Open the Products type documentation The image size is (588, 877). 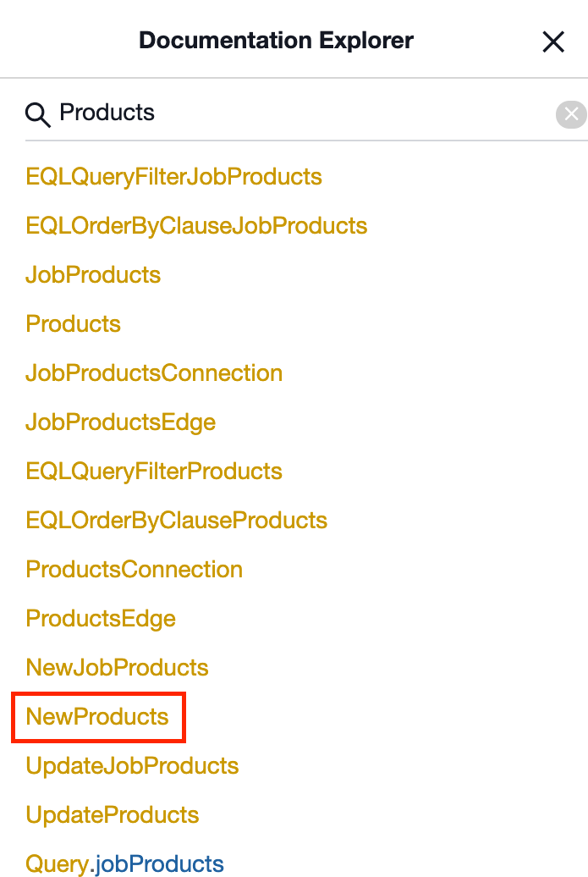(x=73, y=323)
